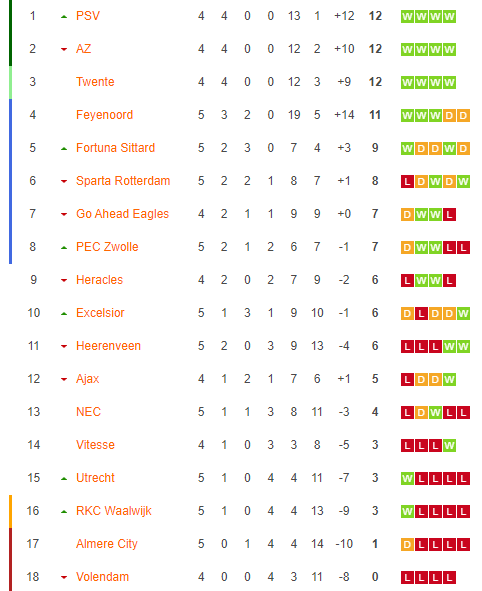Click the green up arrow beside RKC Waalwijk
482x591 pixels.
[x=64, y=511]
